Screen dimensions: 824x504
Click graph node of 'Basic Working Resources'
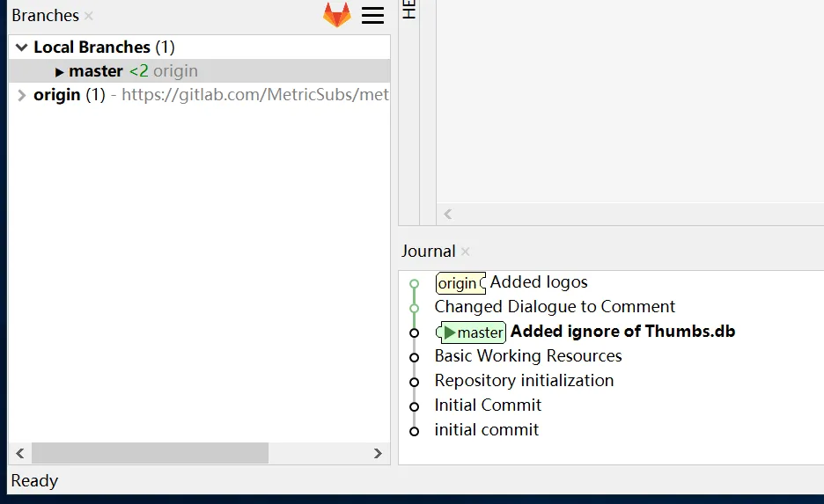[414, 357]
